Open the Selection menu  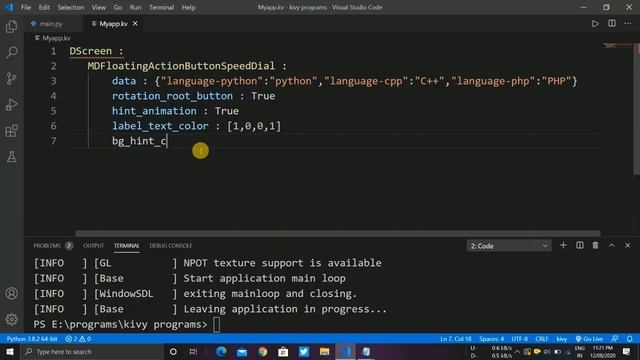[71, 7]
